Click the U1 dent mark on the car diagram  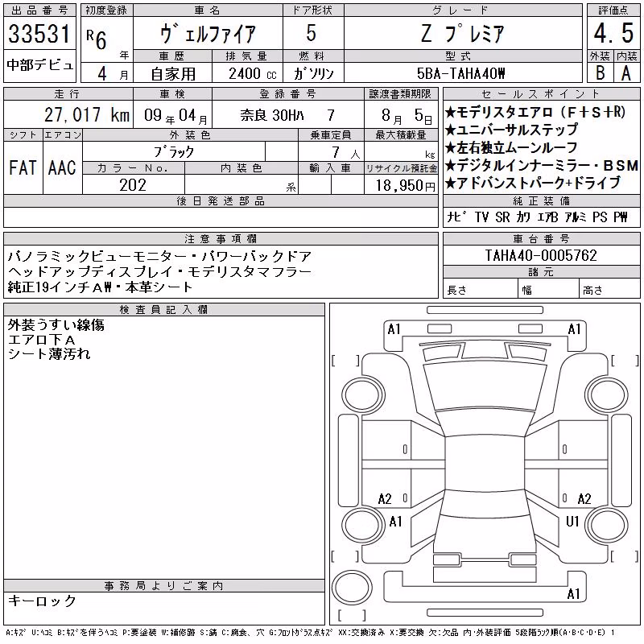pyautogui.click(x=572, y=521)
